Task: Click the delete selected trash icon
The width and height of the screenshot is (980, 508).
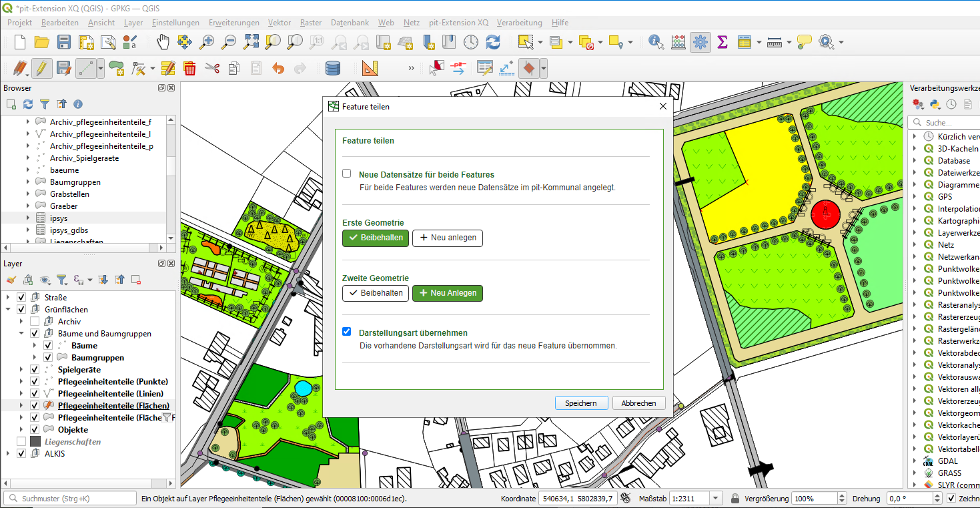Action: point(189,67)
